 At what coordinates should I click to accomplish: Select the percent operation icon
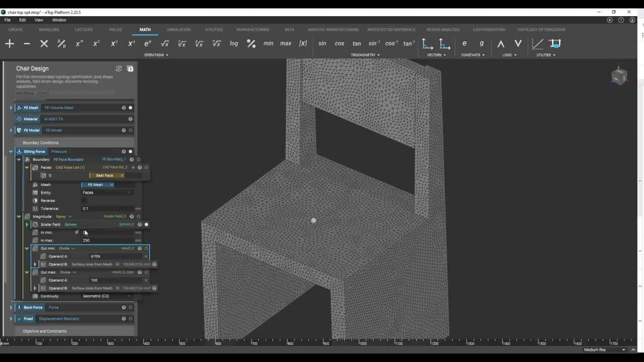click(x=251, y=44)
